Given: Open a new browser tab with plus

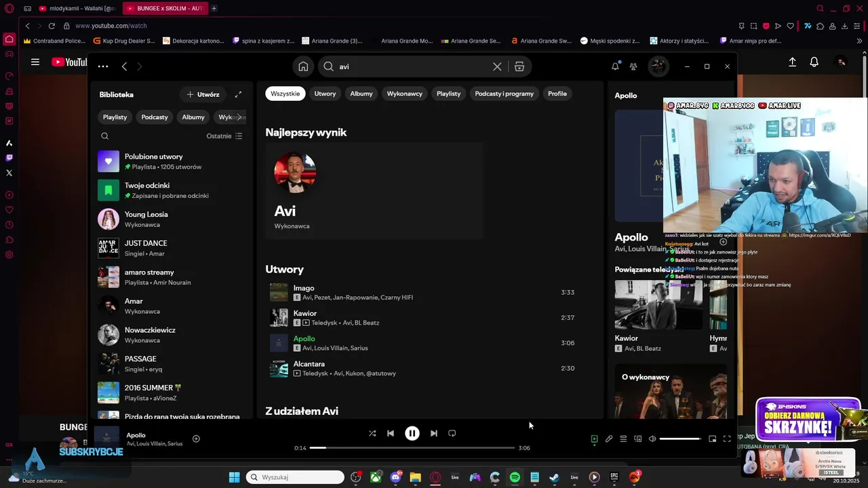Looking at the screenshot, I should pos(214,8).
